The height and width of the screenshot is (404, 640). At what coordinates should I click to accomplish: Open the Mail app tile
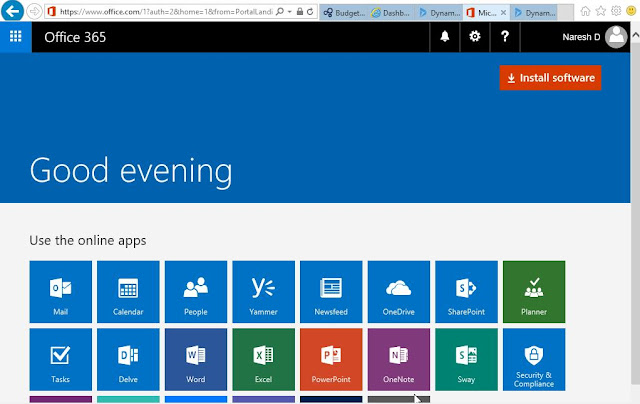point(60,292)
